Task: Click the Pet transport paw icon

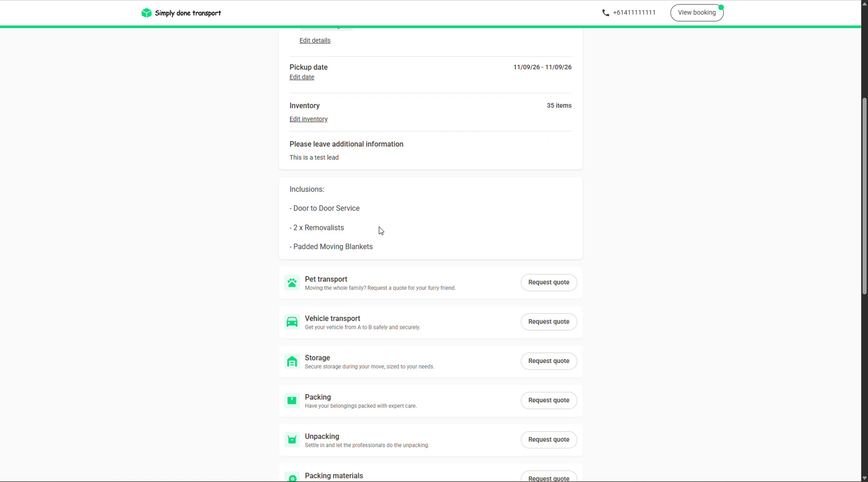Action: click(292, 283)
